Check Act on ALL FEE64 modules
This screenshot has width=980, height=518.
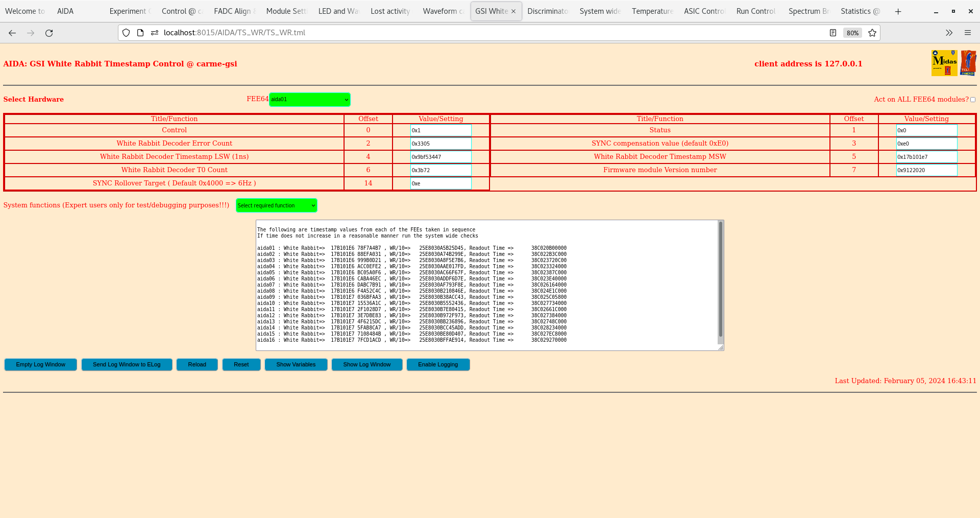[973, 100]
